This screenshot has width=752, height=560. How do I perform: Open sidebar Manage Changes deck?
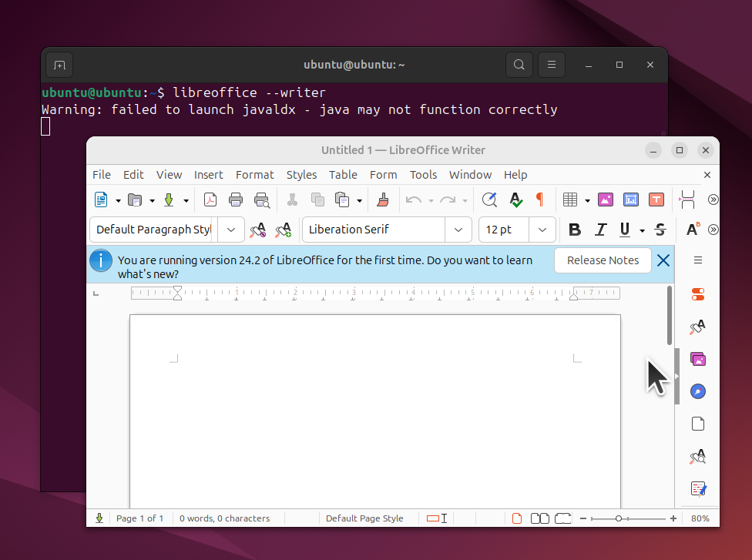pyautogui.click(x=698, y=489)
